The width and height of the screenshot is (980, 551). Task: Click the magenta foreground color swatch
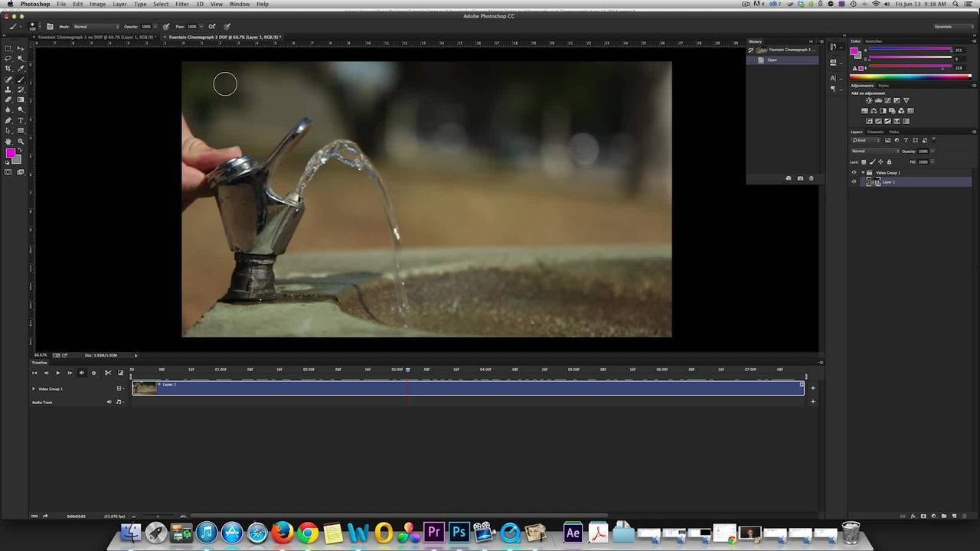[10, 153]
